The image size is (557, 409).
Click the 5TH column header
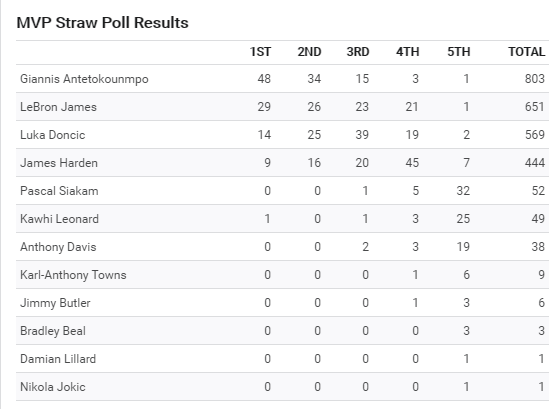pyautogui.click(x=458, y=52)
